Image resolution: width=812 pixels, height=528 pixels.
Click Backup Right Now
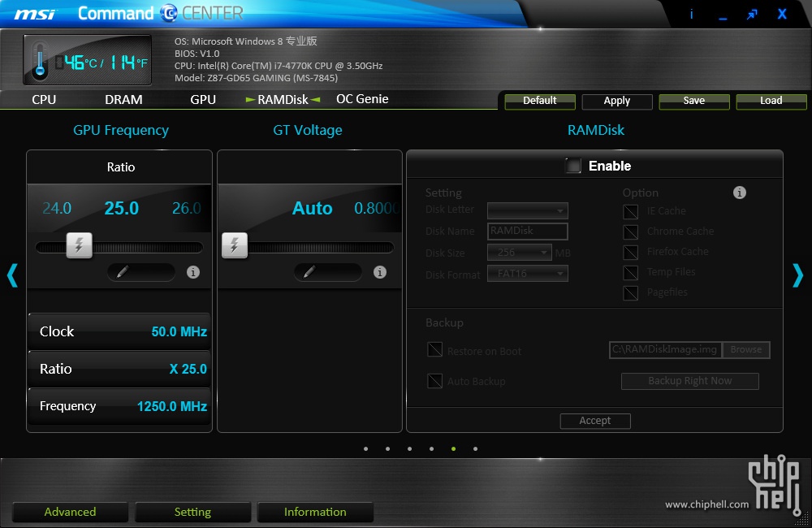(x=689, y=381)
